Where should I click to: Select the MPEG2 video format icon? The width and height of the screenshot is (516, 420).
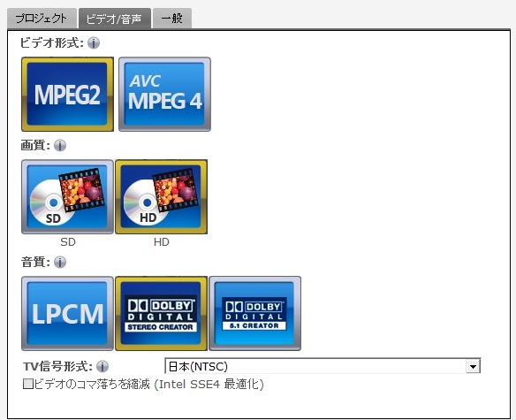click(x=67, y=95)
